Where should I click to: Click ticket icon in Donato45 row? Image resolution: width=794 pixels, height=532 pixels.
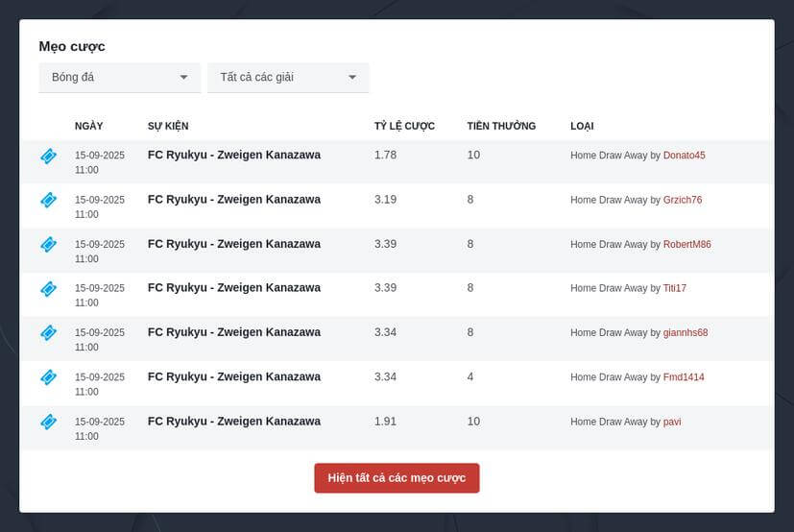coord(49,157)
